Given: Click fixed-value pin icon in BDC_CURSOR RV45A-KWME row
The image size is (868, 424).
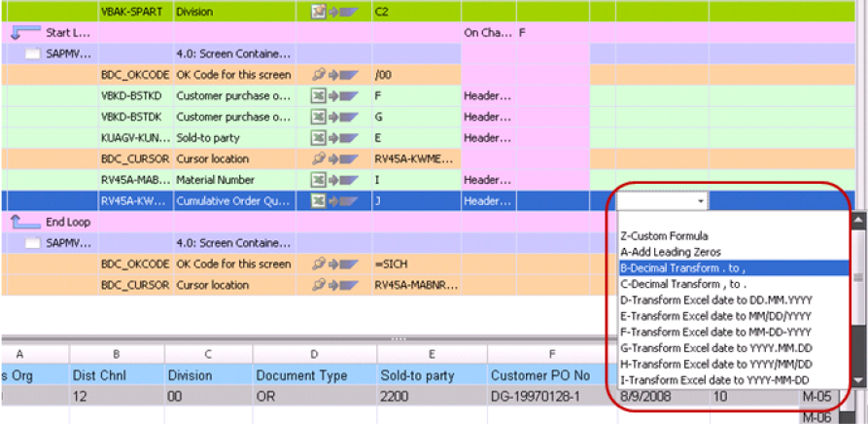Looking at the screenshot, I should [x=317, y=159].
